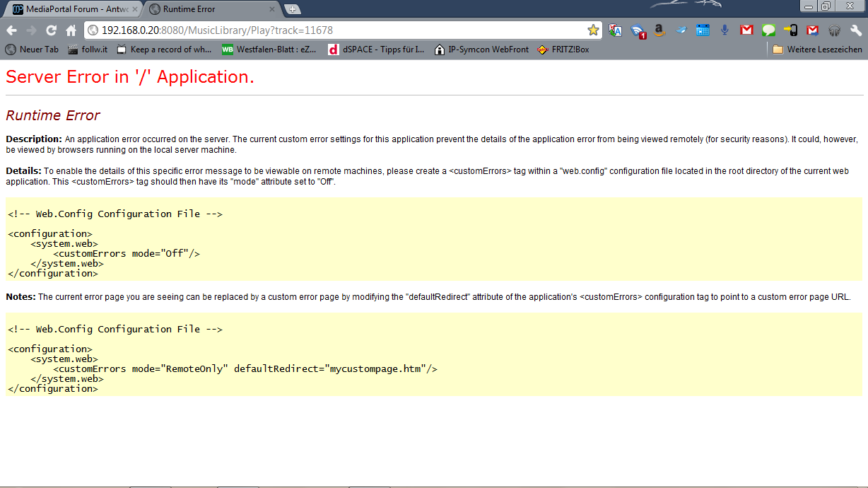Reload the Runtime Error page

[51, 30]
